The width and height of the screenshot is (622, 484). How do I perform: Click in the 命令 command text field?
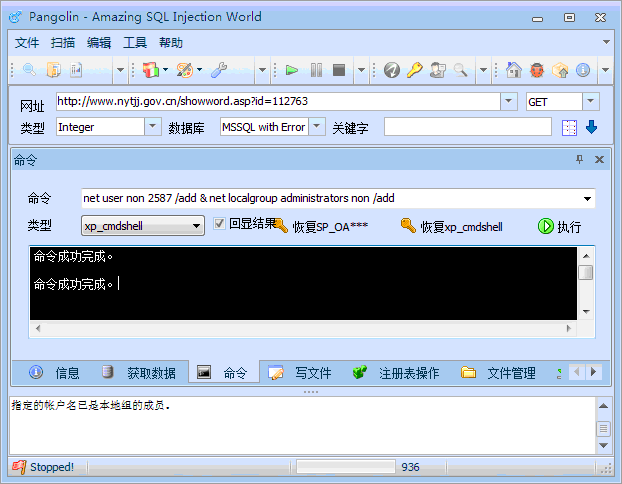coord(331,198)
